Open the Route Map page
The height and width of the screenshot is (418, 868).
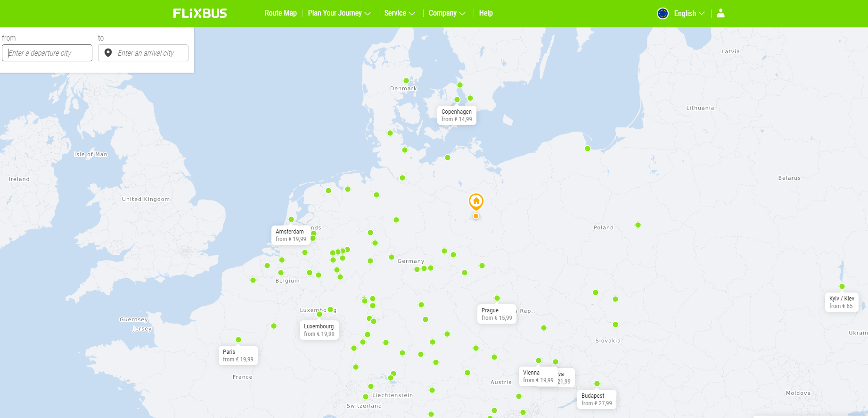click(x=280, y=13)
